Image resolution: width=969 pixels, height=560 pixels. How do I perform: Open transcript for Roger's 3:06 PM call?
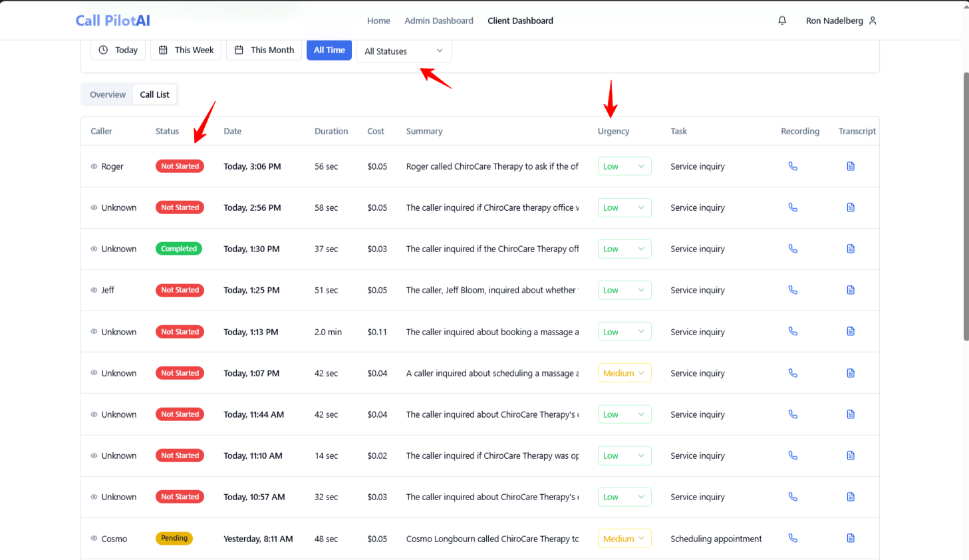(x=851, y=166)
